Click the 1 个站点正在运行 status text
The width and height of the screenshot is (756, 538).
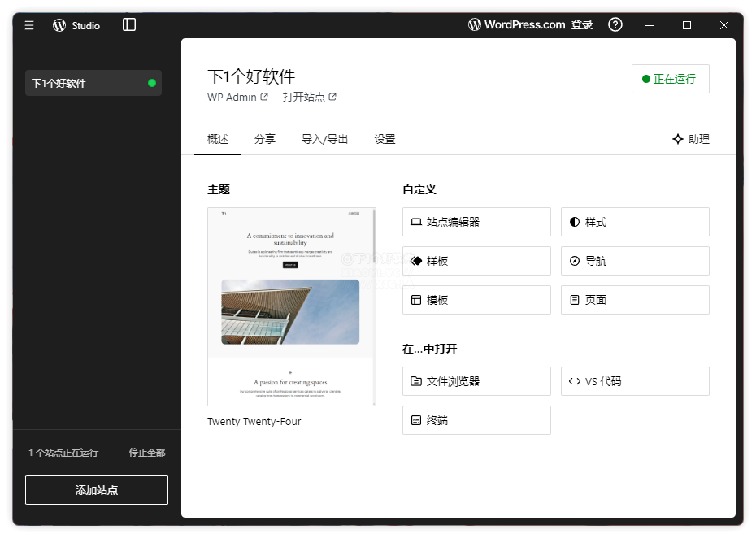coord(63,453)
